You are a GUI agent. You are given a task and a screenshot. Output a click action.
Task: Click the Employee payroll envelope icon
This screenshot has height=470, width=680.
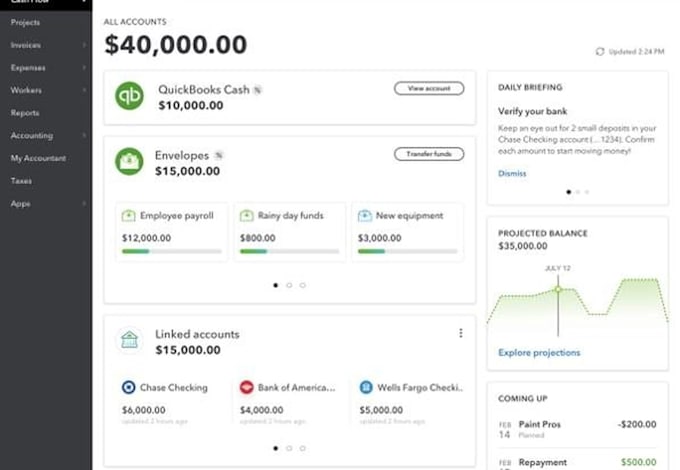[x=128, y=215]
